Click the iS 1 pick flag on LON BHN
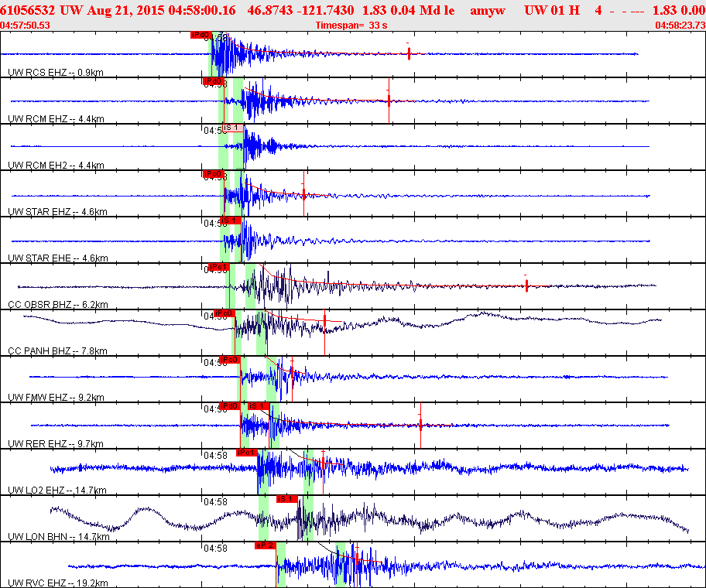Image resolution: width=706 pixels, height=588 pixels. click(x=287, y=499)
